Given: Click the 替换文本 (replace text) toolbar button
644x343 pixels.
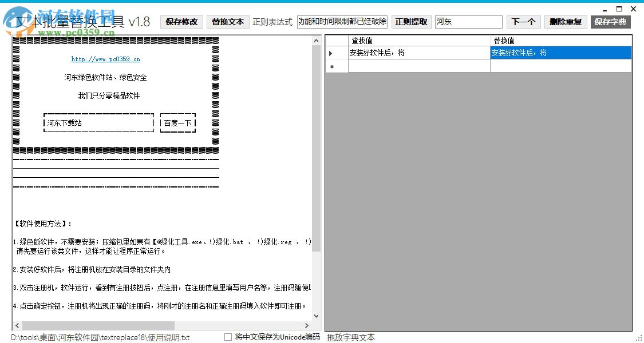Looking at the screenshot, I should 228,22.
